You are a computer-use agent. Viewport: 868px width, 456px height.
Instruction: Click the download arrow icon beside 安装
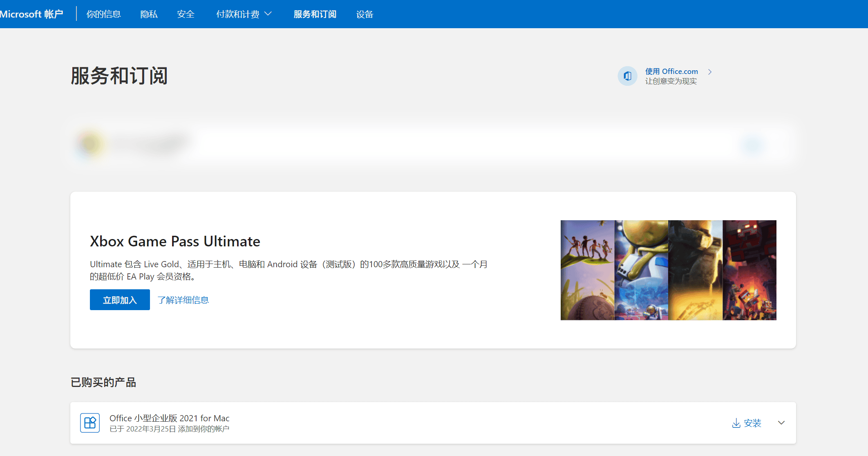click(736, 423)
